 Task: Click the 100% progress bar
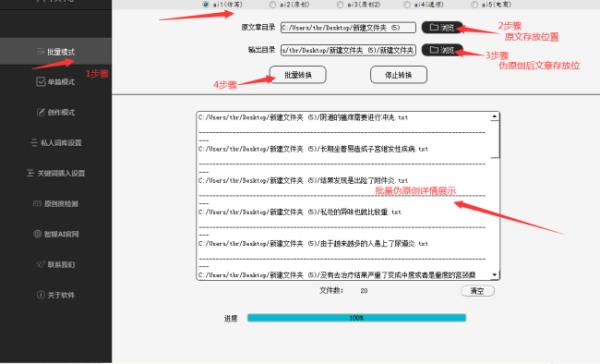pyautogui.click(x=357, y=318)
